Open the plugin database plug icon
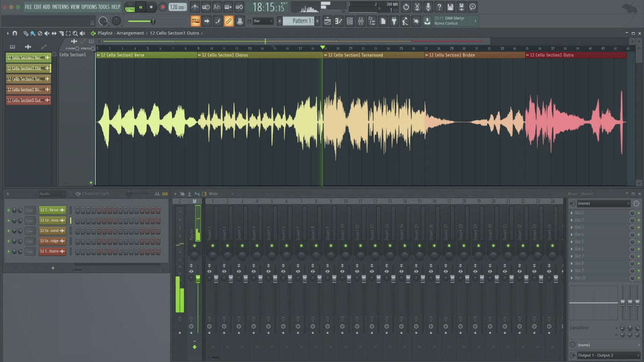The image size is (644, 362). pos(394,21)
